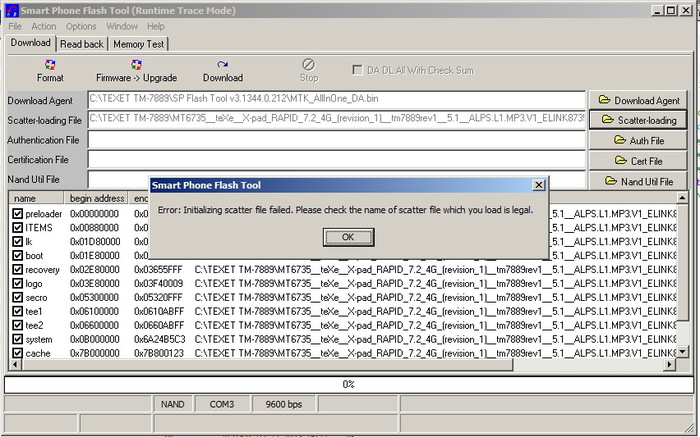Toggle the system partition checkbox
700x437 pixels.
[17, 339]
